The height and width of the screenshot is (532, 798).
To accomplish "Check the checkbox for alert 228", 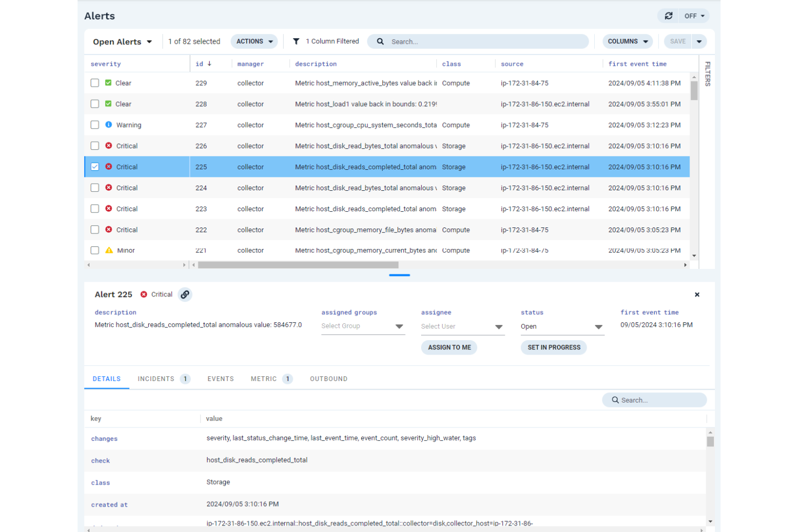I will (95, 103).
